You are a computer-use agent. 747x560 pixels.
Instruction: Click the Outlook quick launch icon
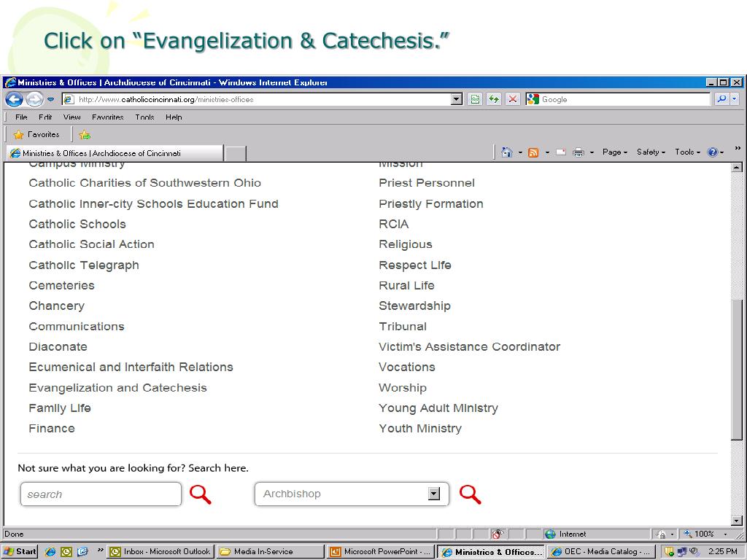pos(66,551)
